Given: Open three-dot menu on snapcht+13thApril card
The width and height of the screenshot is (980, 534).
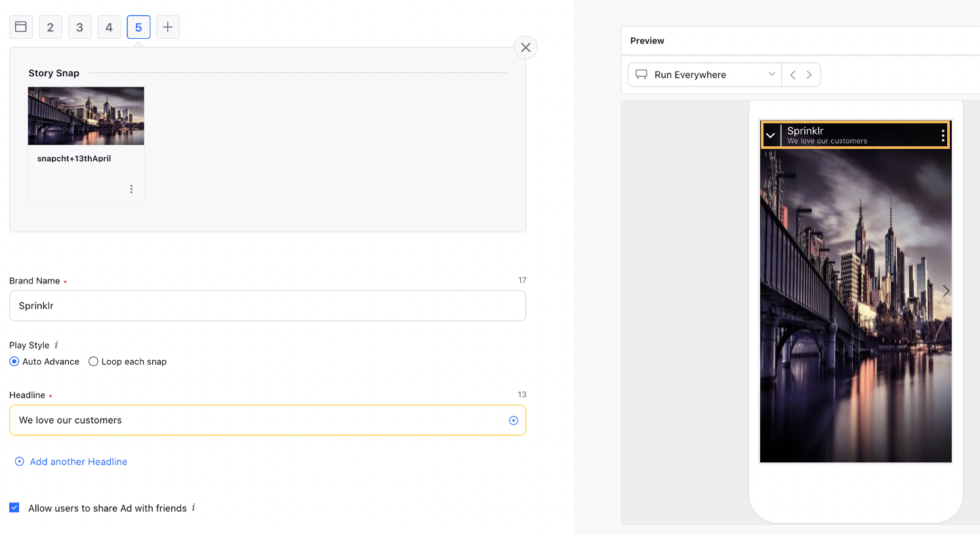Looking at the screenshot, I should pyautogui.click(x=131, y=189).
